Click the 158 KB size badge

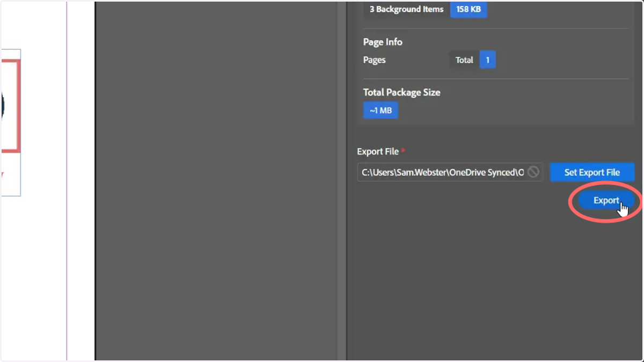point(469,9)
